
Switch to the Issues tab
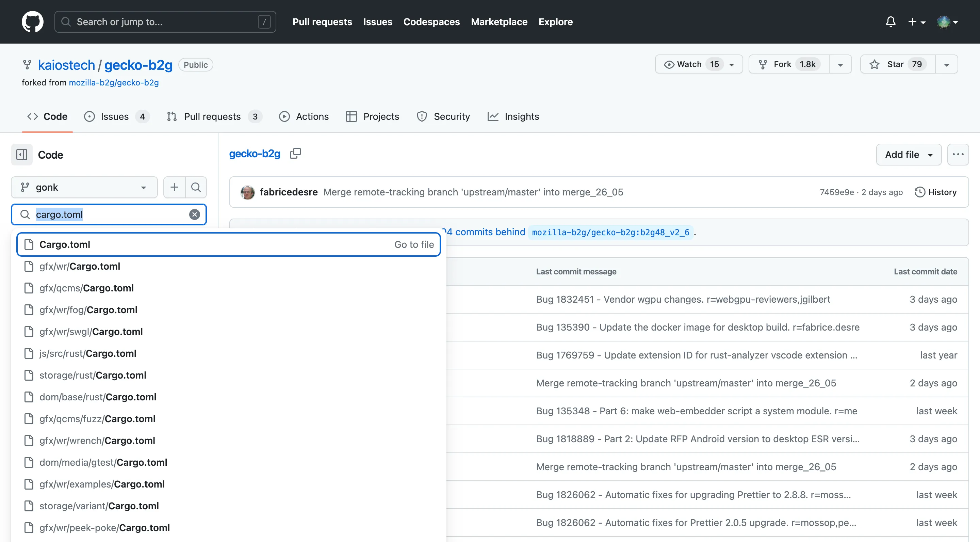click(115, 116)
